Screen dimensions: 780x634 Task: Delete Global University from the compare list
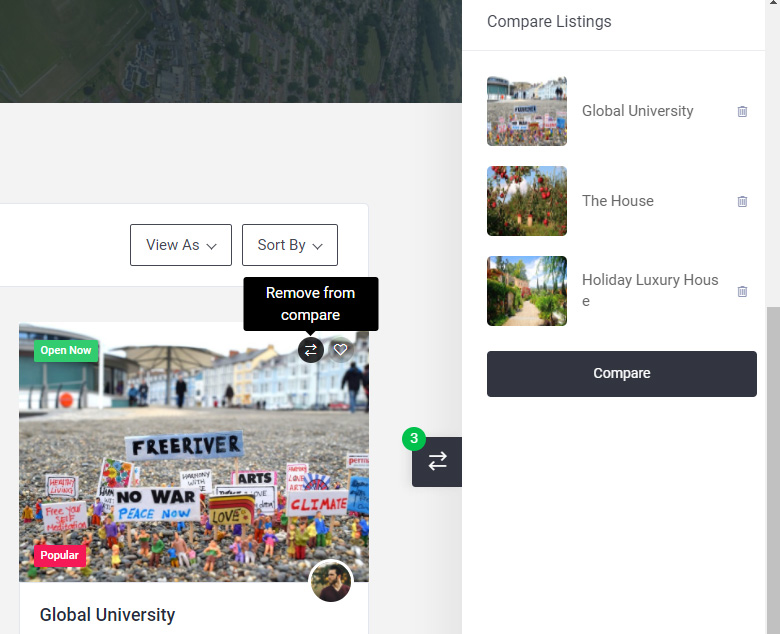coord(742,111)
